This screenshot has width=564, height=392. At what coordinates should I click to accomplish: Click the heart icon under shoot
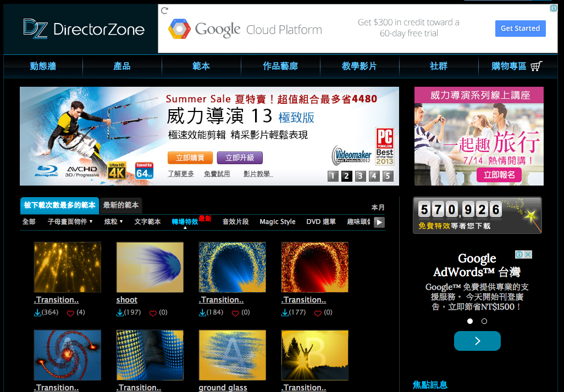tap(153, 313)
